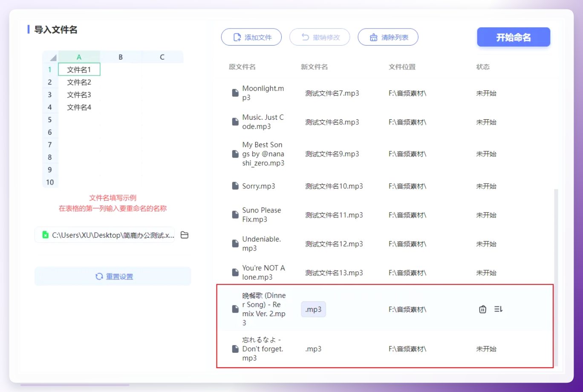Click F:\音频素材\ location of 晚餐歌 row

(407, 309)
